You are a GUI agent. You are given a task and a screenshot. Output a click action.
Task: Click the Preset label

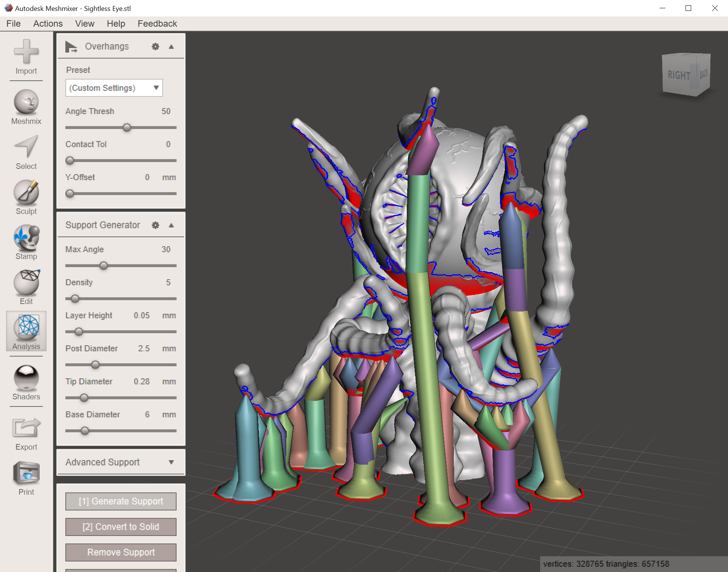(x=78, y=70)
